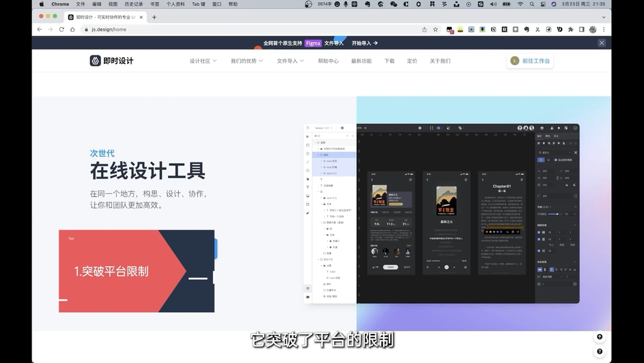
Task: Open the 窗口 menu
Action: pyautogui.click(x=216, y=4)
